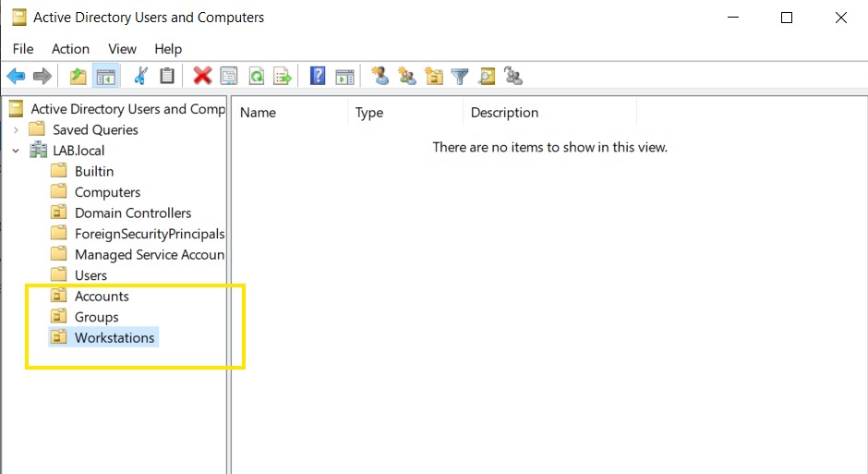Screen dimensions: 868x474
Task: Click the Groups OU folder icon
Action: (x=59, y=317)
